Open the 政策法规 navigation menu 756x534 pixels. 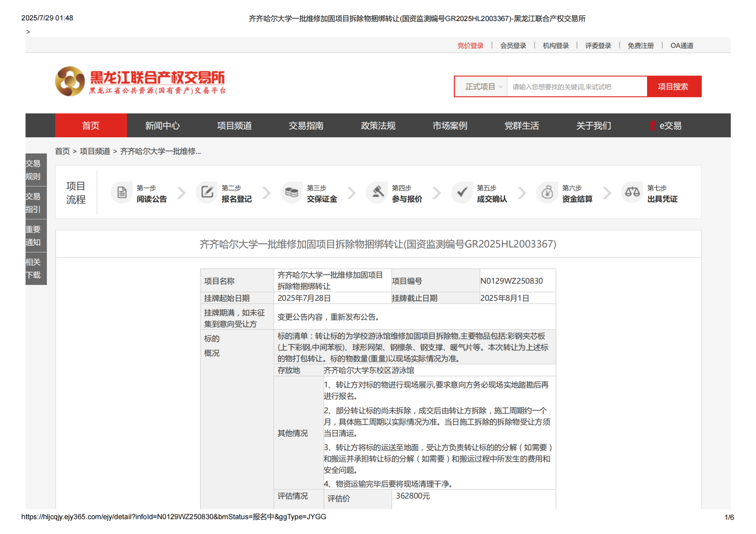point(378,126)
